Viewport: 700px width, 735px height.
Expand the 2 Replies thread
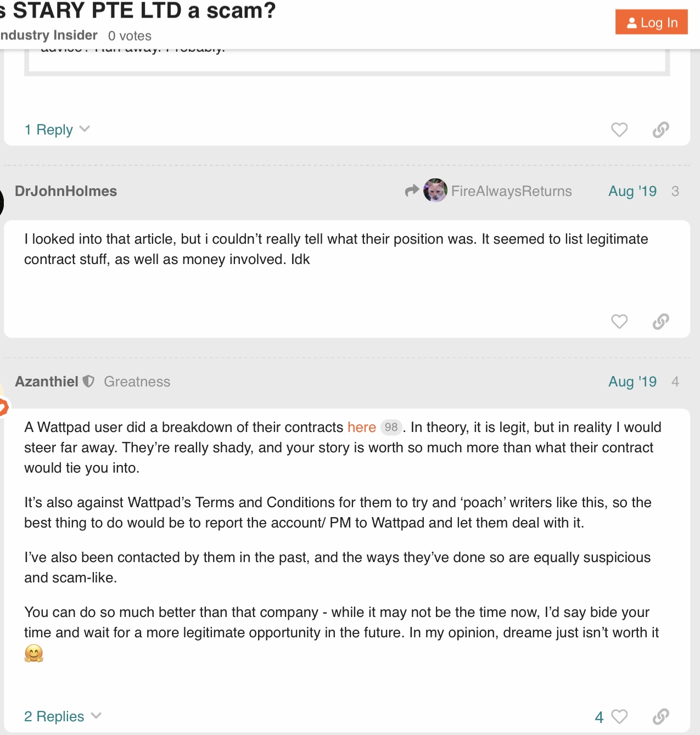point(63,716)
